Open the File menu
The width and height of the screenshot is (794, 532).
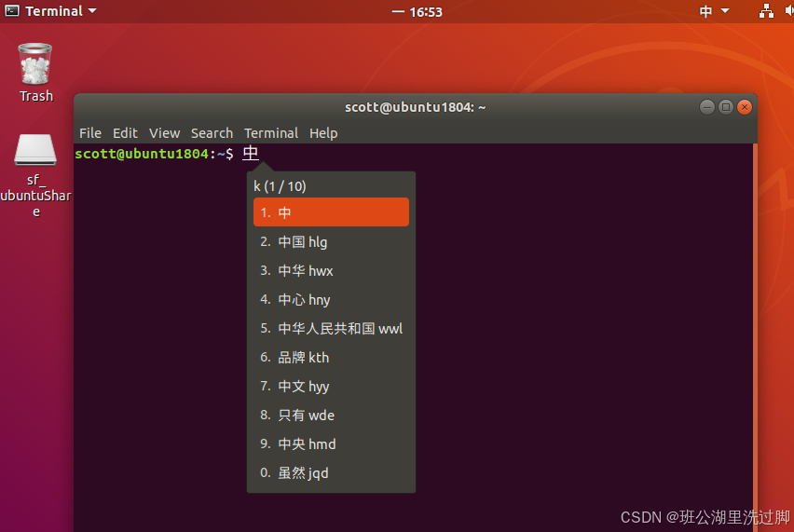tap(90, 133)
